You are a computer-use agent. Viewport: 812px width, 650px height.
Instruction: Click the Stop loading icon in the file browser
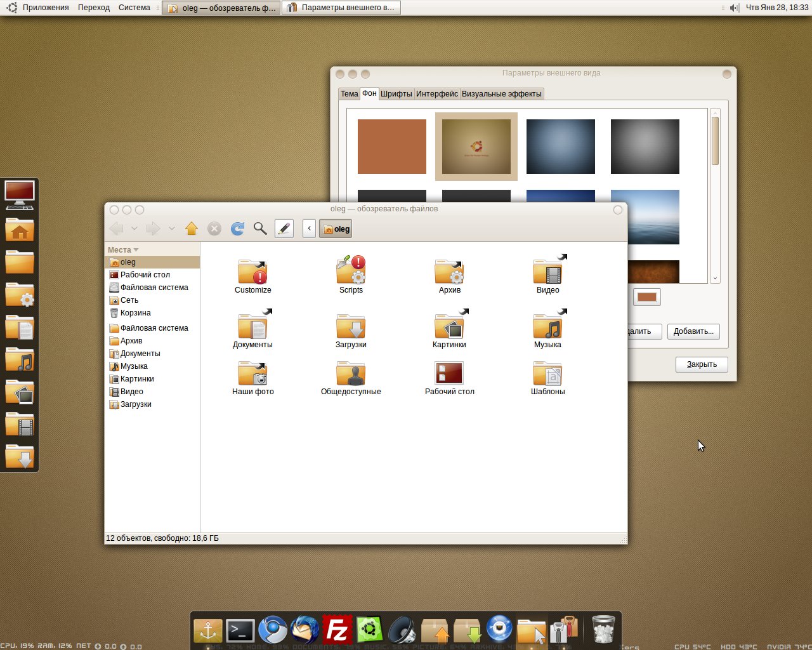pyautogui.click(x=214, y=229)
